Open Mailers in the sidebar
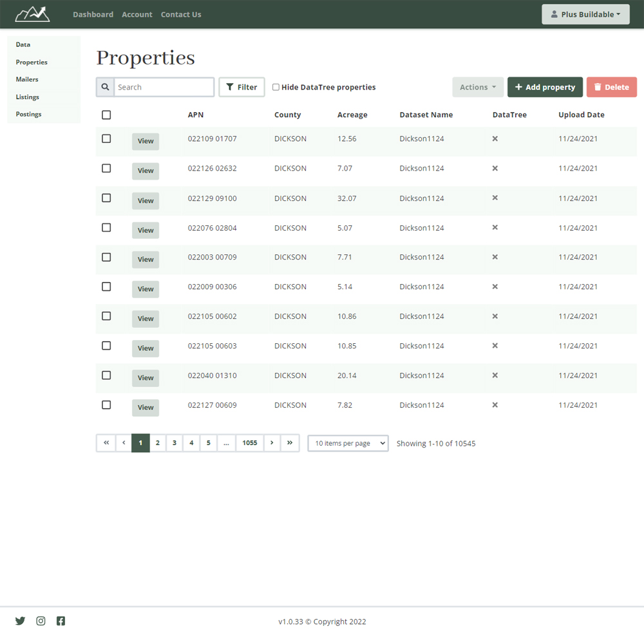Screen dimensions: 644x644 tap(27, 79)
